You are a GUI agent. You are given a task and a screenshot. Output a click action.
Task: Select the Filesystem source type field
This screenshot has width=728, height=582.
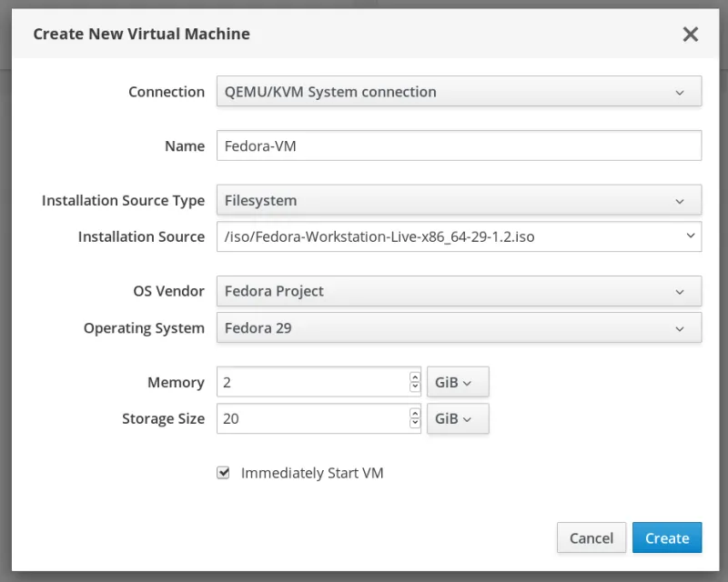click(x=364, y=200)
